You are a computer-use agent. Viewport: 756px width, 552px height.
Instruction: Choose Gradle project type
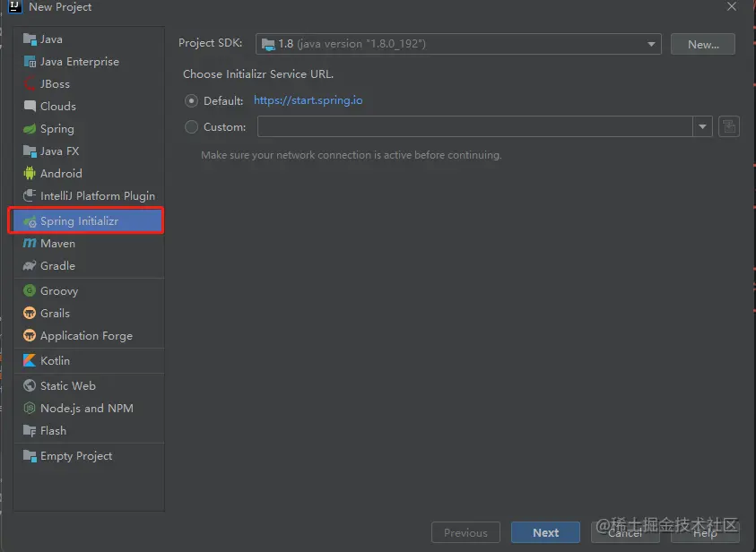pos(89,266)
